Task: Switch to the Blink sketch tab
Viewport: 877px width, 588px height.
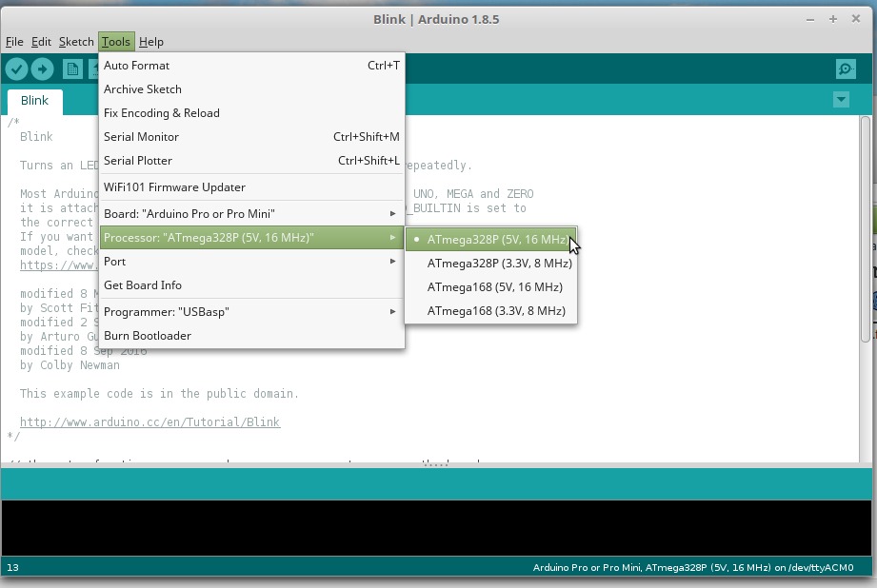Action: point(35,101)
